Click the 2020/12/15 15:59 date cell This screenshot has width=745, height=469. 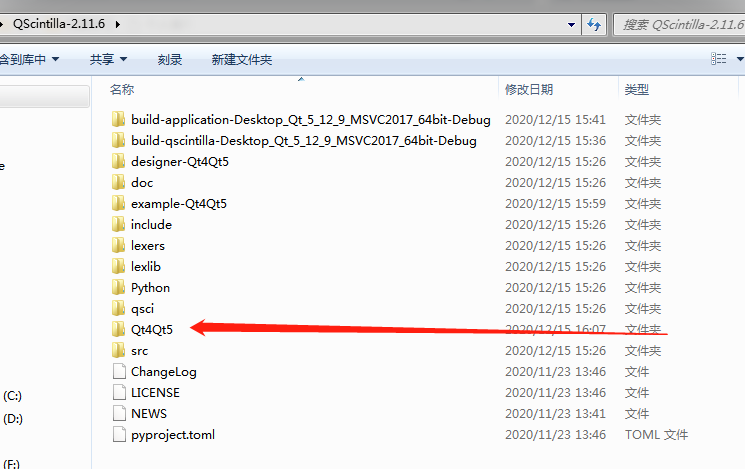click(x=555, y=203)
